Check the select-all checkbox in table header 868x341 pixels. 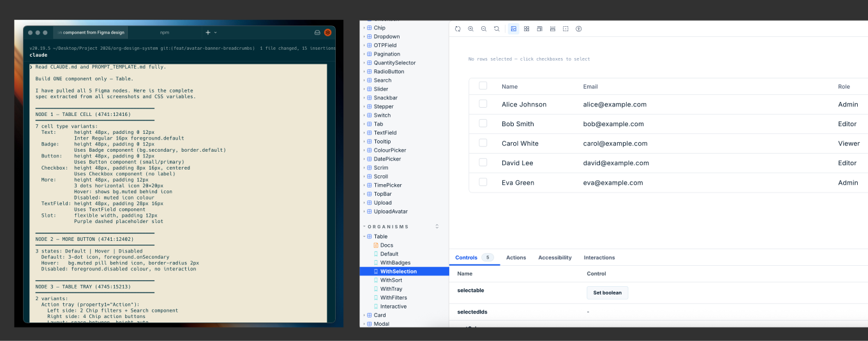coord(483,86)
